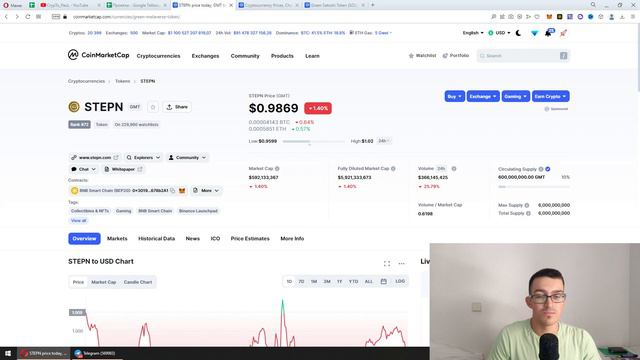640x360 pixels.
Task: Expand the Chat dropdown
Action: 83,169
